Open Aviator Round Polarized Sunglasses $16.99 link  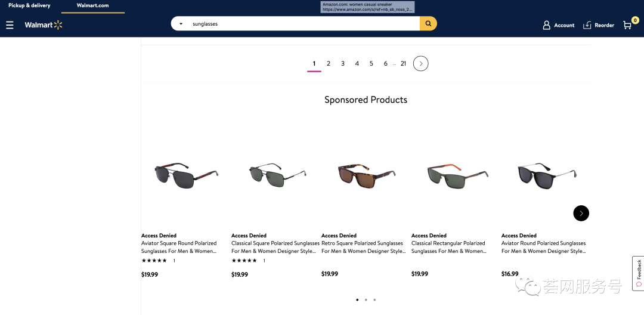(x=543, y=247)
